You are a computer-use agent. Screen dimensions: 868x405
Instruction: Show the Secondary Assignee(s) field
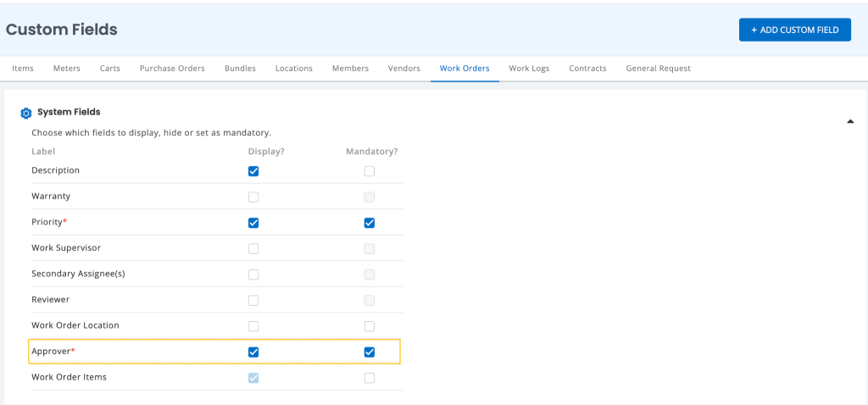[253, 275]
